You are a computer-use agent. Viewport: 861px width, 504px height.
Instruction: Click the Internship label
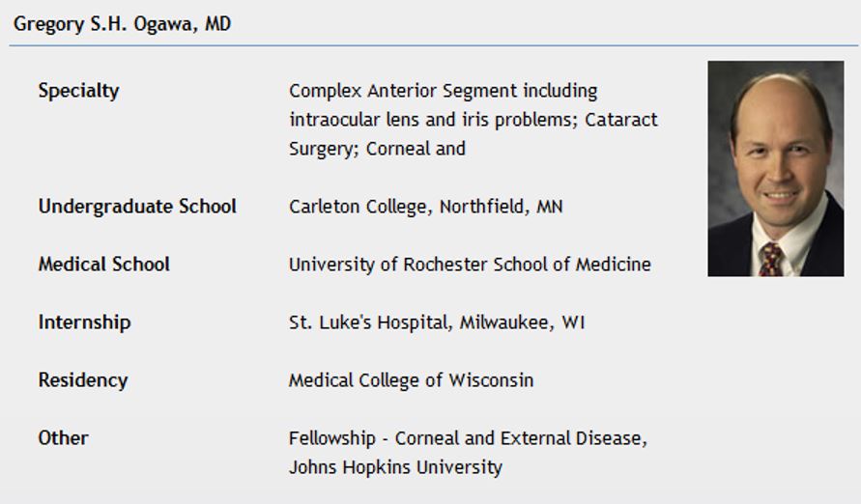pos(85,322)
